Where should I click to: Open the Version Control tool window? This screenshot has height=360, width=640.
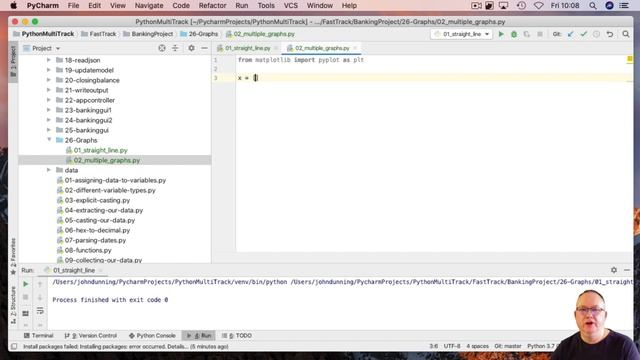coord(91,336)
